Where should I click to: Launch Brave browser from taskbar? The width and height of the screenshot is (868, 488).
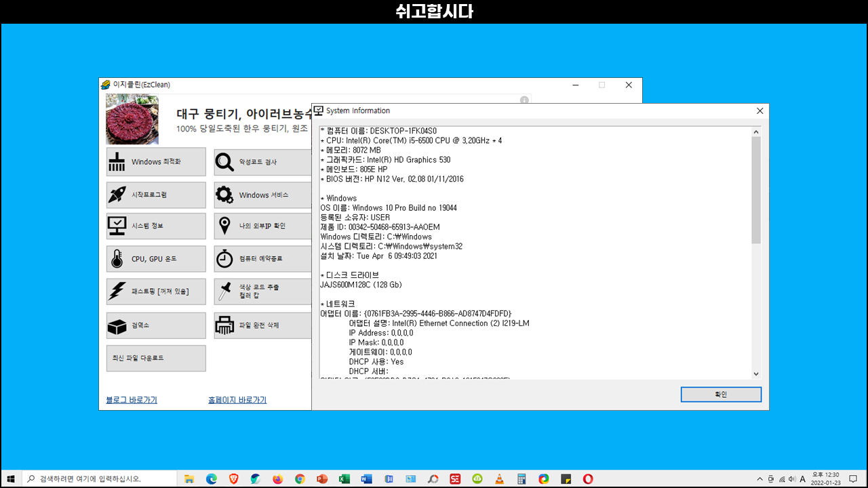234,479
